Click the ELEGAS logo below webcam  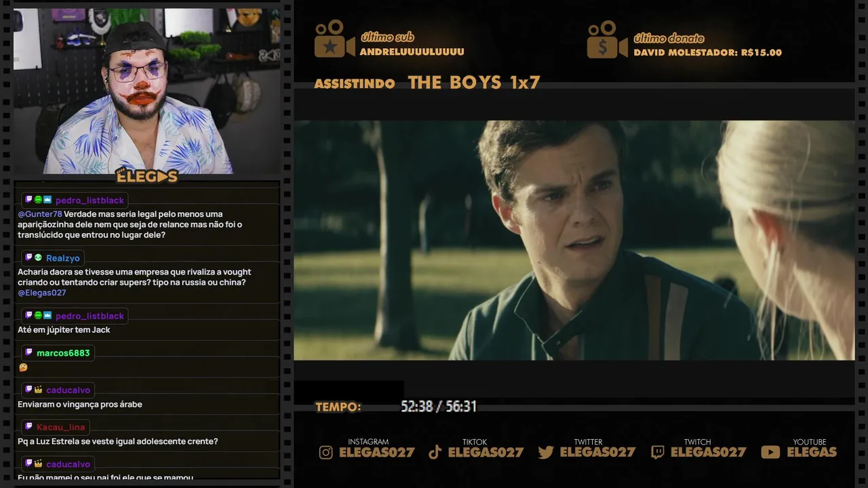[147, 176]
